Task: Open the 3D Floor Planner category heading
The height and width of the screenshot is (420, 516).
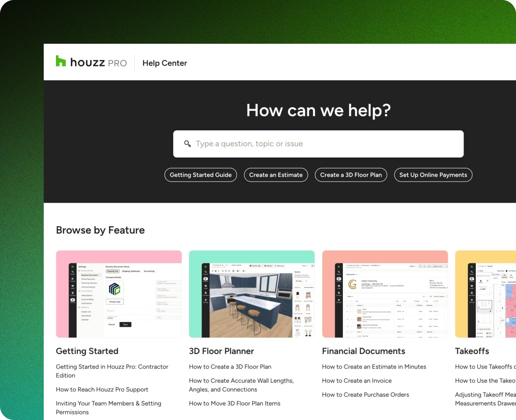Action: tap(221, 351)
